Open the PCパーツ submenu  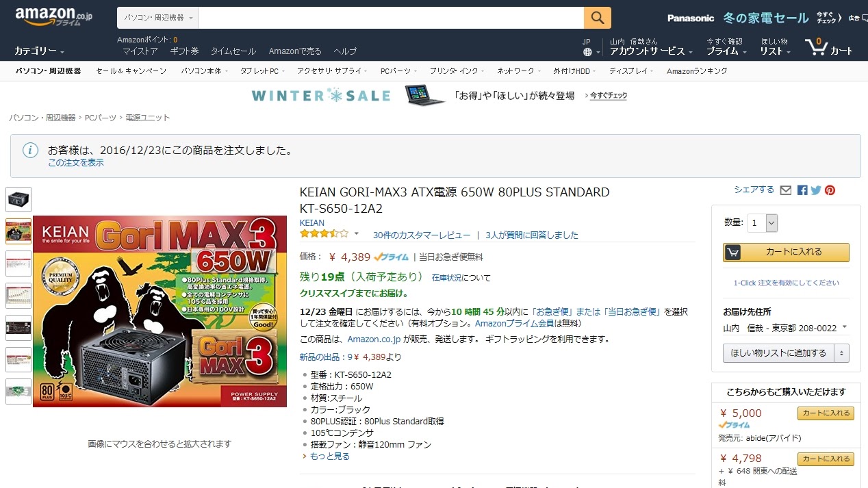[x=397, y=71]
